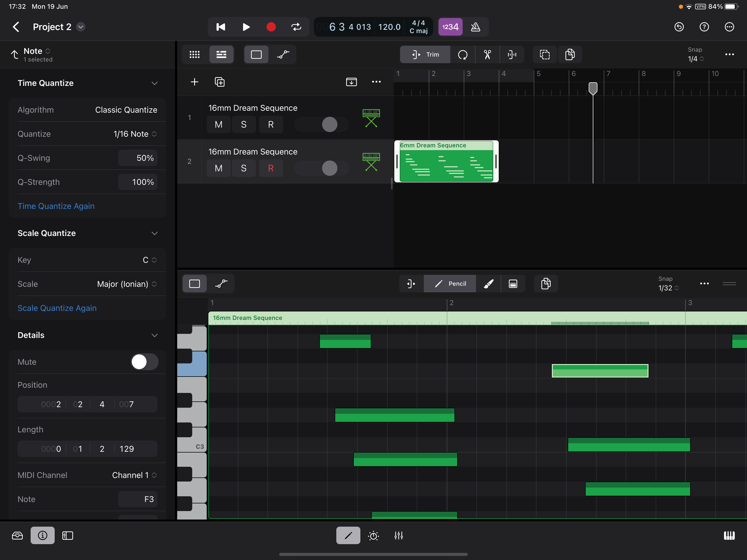The width and height of the screenshot is (747, 560).
Task: Toggle the 1234 count-in button
Action: (x=450, y=27)
